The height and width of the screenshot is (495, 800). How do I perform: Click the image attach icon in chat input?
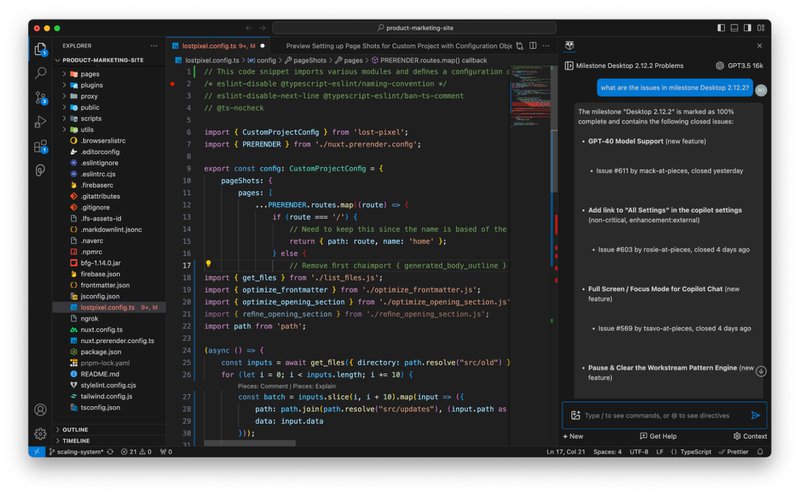pyautogui.click(x=576, y=415)
